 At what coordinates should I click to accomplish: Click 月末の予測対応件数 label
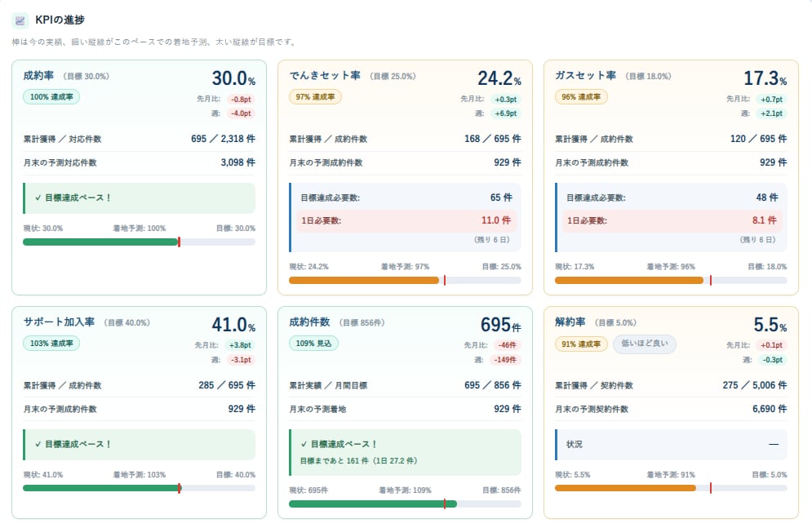tap(60, 163)
